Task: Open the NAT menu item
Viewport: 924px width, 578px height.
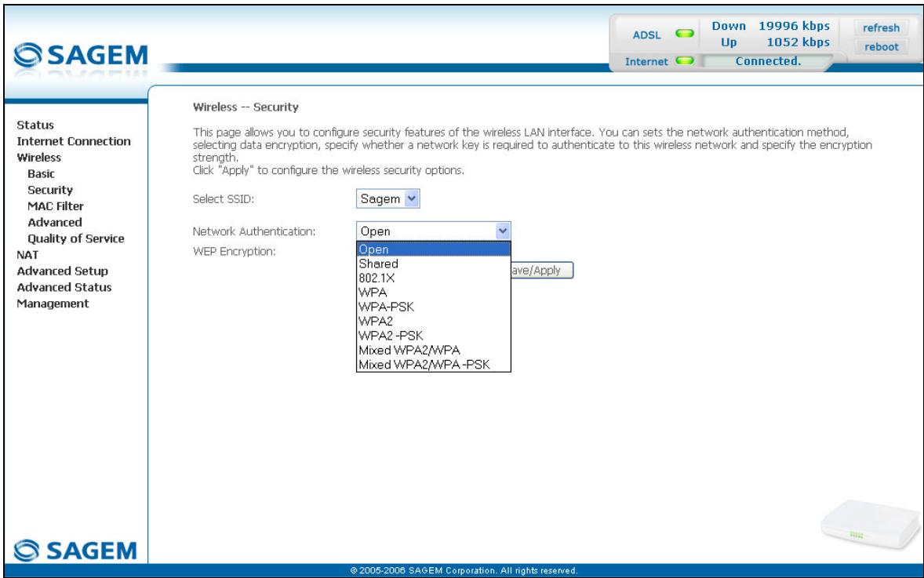Action: 27,255
